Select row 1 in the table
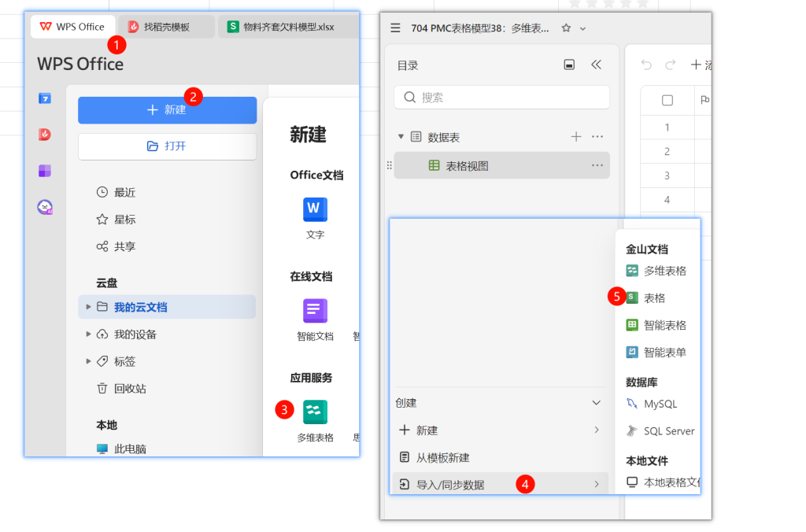 [x=667, y=127]
